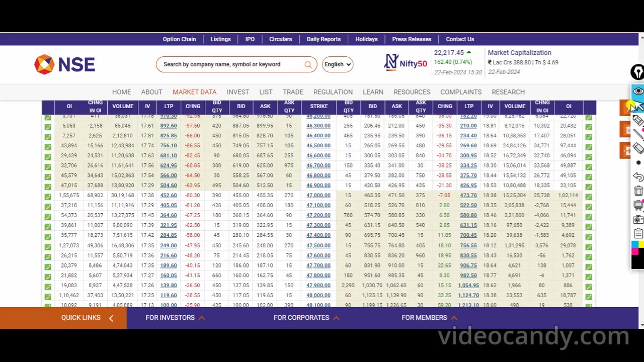
Task: Collapse the Quick Links chevron
Action: (111, 318)
